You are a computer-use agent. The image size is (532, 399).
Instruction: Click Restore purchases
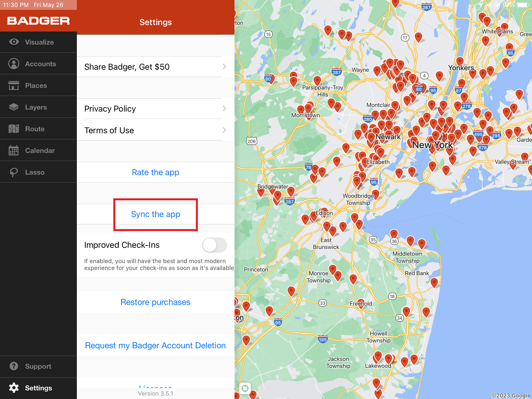[155, 302]
